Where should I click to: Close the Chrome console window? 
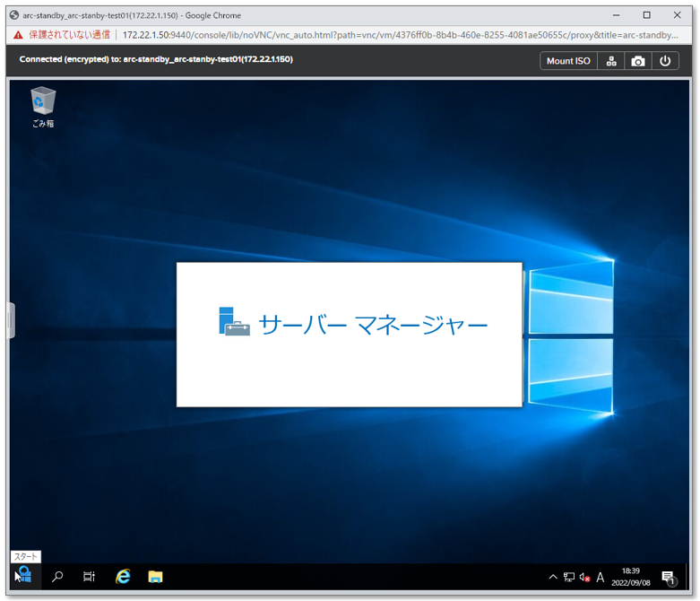(677, 15)
